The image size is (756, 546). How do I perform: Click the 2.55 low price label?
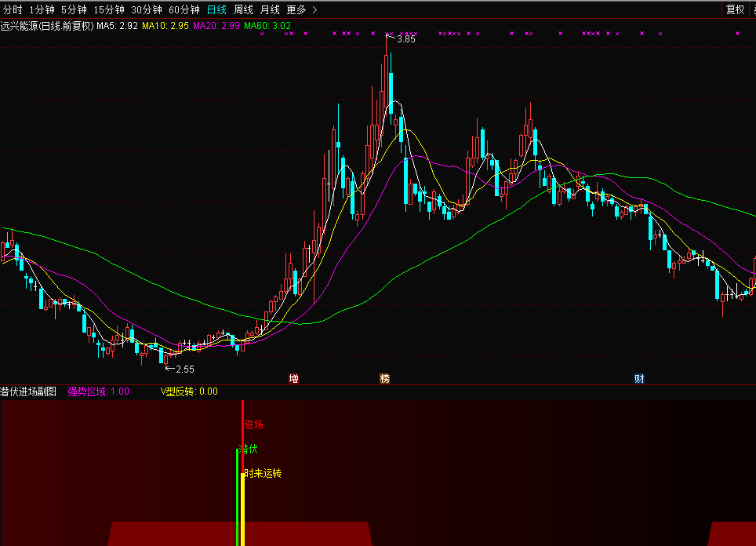(184, 369)
